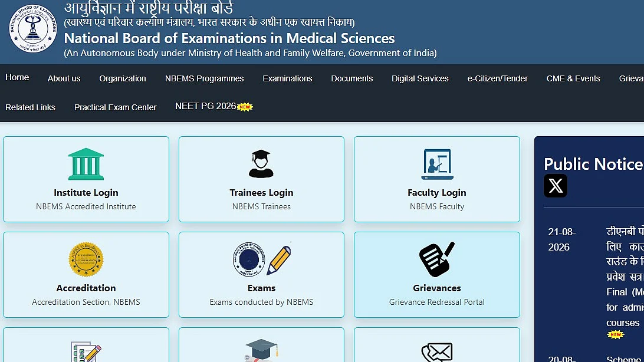Click the graduation cap icon in bottom card
Screen dimensions: 644x362
click(x=261, y=351)
